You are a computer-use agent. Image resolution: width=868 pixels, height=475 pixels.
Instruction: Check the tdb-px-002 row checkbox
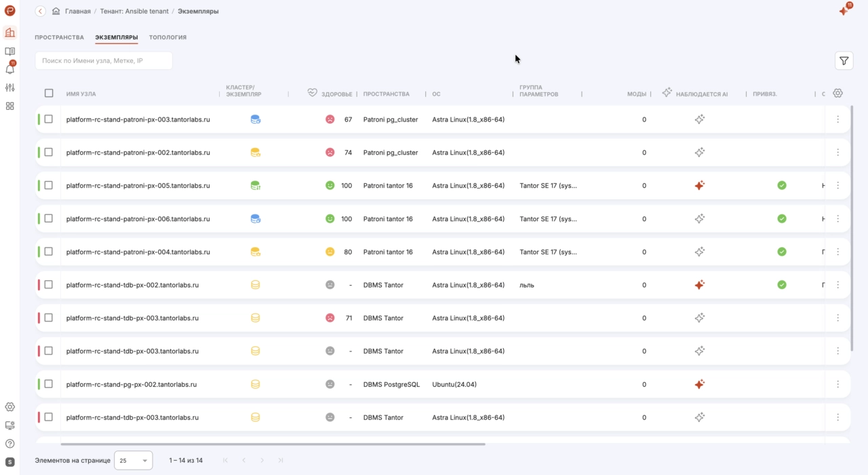[49, 284]
